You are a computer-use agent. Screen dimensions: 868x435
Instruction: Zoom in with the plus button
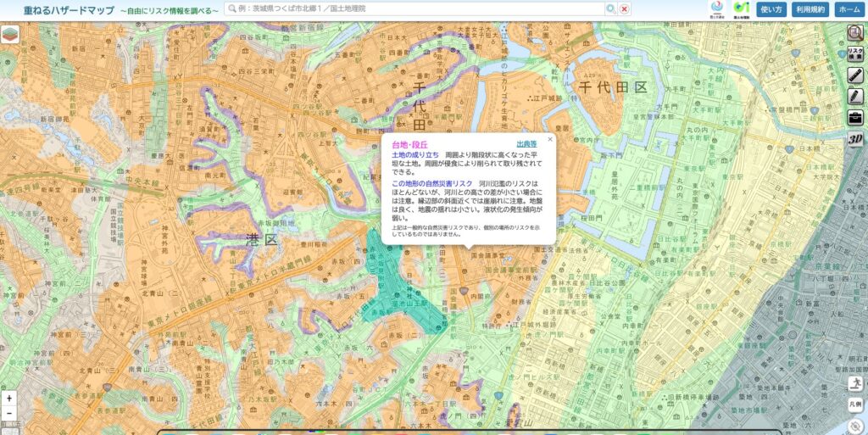[8, 398]
